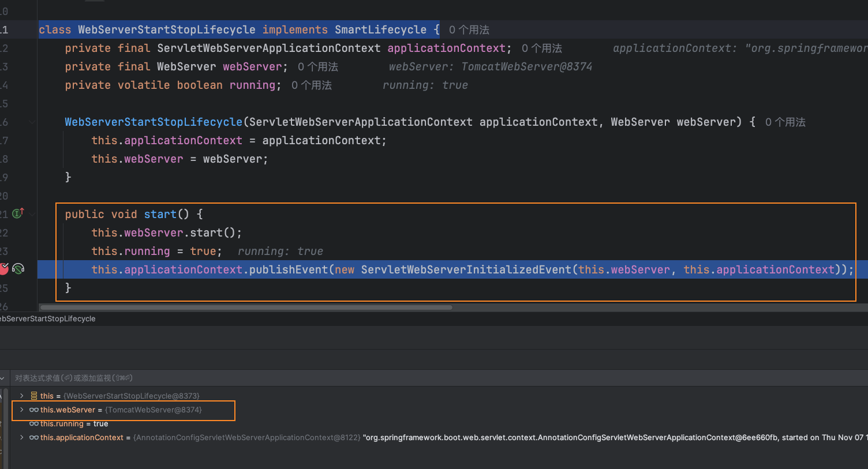
Task: Click ServletWebServerInitializedEvent in the highlighted line
Action: [466, 269]
